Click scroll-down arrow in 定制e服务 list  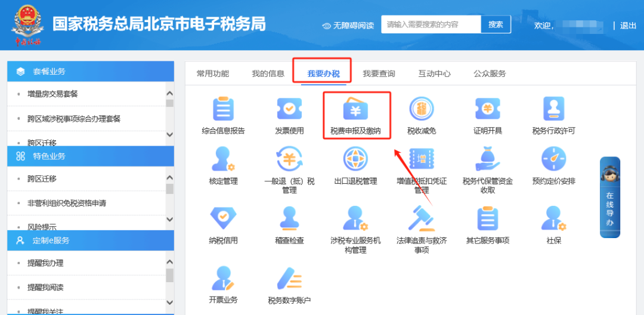pos(169,303)
